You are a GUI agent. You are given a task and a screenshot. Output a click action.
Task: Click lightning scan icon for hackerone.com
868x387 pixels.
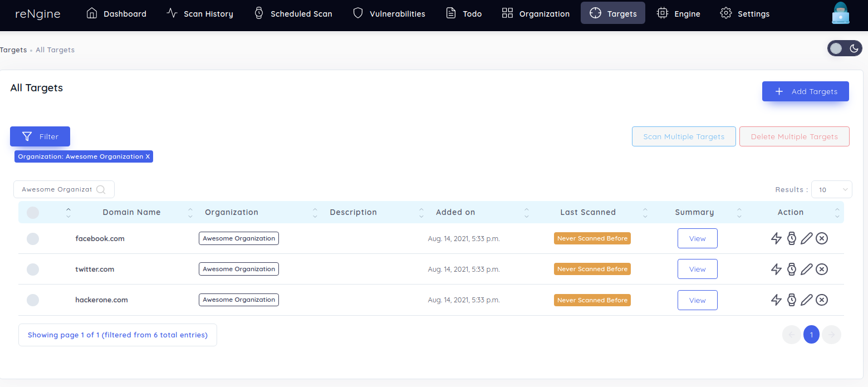point(776,300)
